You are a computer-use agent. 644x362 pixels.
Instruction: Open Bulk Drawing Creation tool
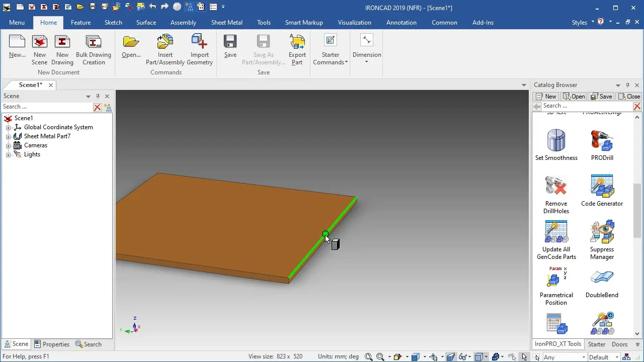pos(94,50)
